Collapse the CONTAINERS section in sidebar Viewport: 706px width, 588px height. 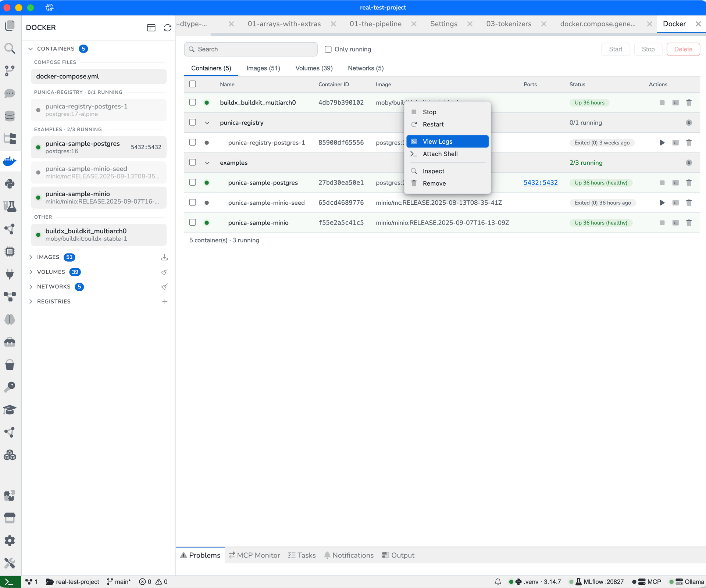31,49
